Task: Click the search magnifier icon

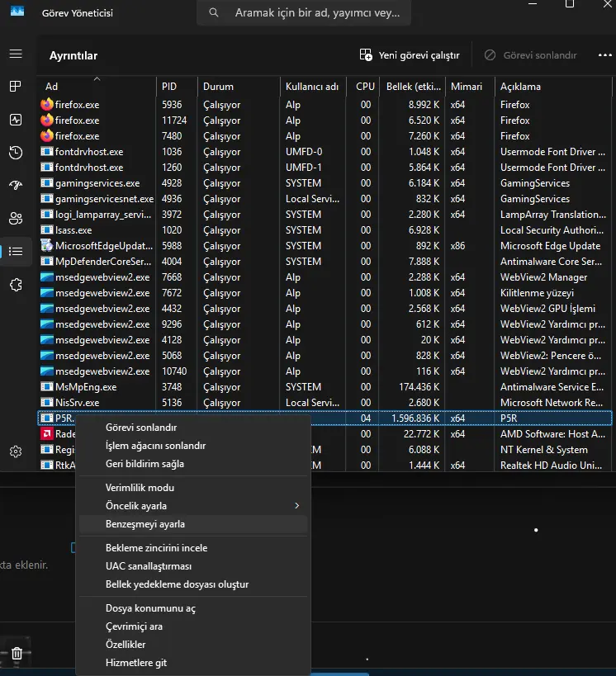Action: [214, 12]
